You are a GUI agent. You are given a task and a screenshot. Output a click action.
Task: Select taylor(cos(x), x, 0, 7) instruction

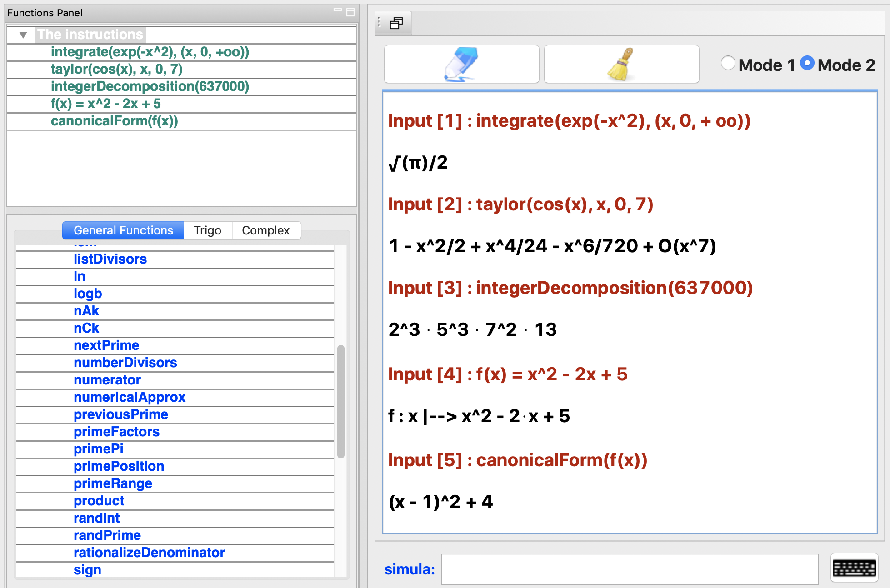[x=116, y=69]
